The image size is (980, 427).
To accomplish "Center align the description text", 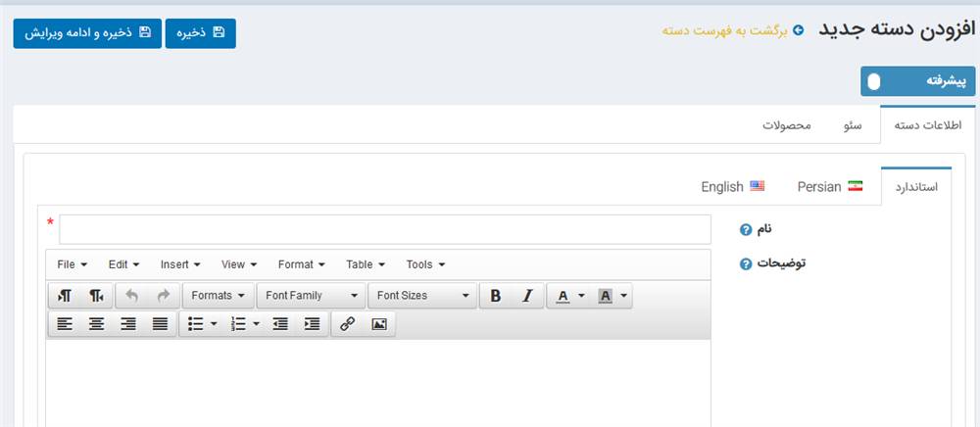I will 96,324.
